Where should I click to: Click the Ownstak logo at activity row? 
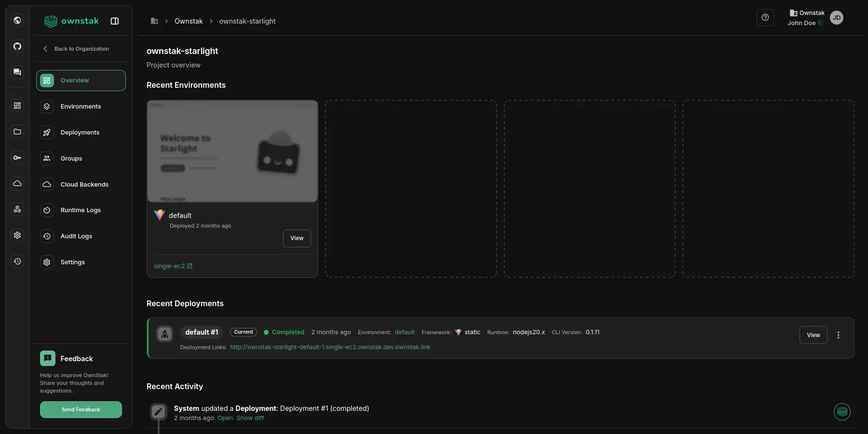842,412
